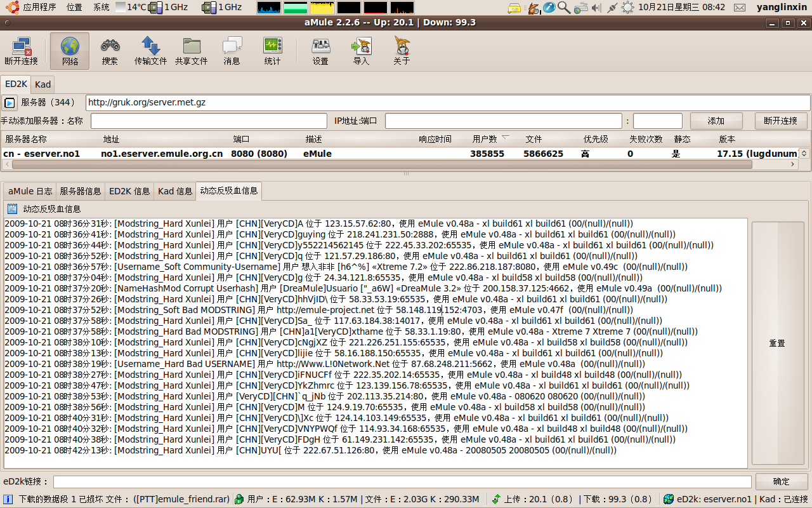Select the cn - eserver.no1 server row

pos(400,154)
